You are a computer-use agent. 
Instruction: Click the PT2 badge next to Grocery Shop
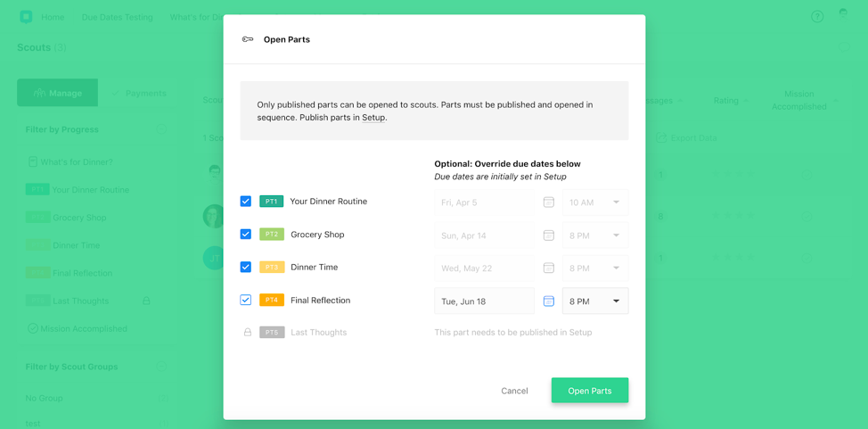[x=271, y=235]
